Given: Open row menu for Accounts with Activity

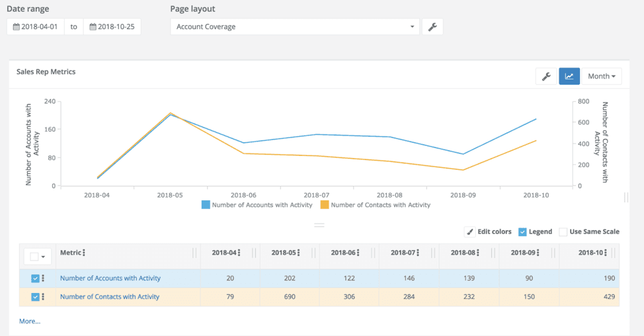Looking at the screenshot, I should 44,278.
